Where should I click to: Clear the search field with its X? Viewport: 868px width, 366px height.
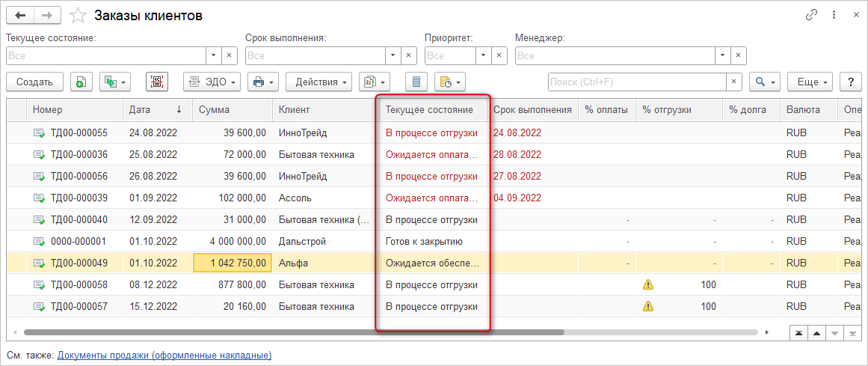[x=733, y=82]
